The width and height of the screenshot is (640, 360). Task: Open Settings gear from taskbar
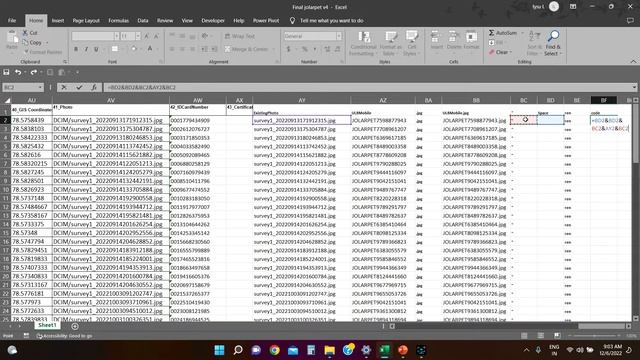pos(366,350)
